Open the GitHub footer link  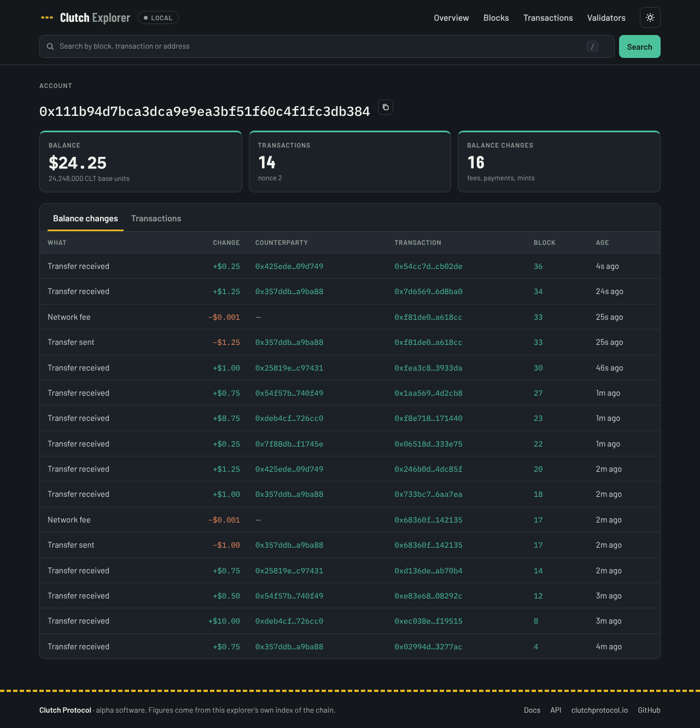649,710
